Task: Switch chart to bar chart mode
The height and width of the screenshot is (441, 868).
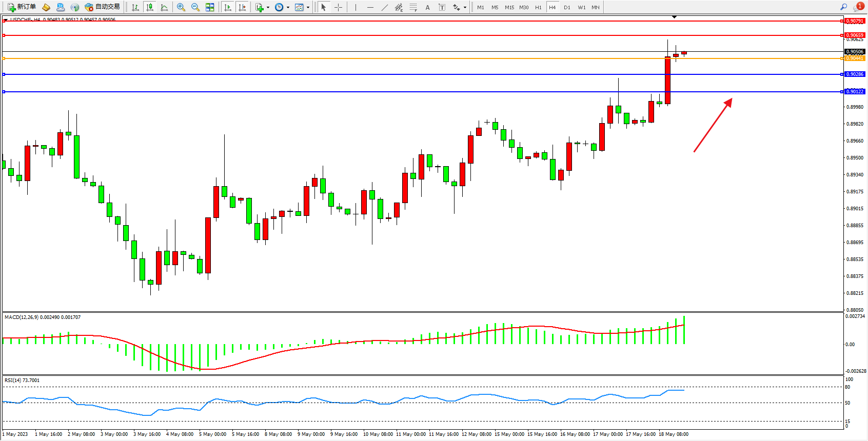Action: pyautogui.click(x=135, y=7)
